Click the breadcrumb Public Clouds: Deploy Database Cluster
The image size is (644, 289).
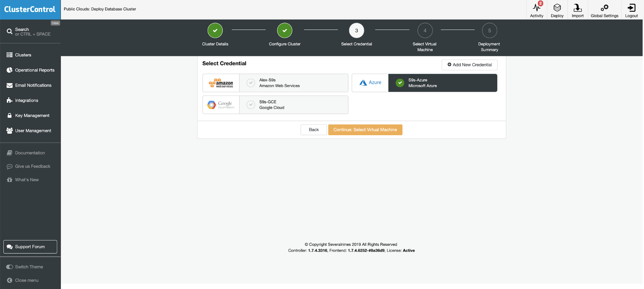[x=100, y=9]
